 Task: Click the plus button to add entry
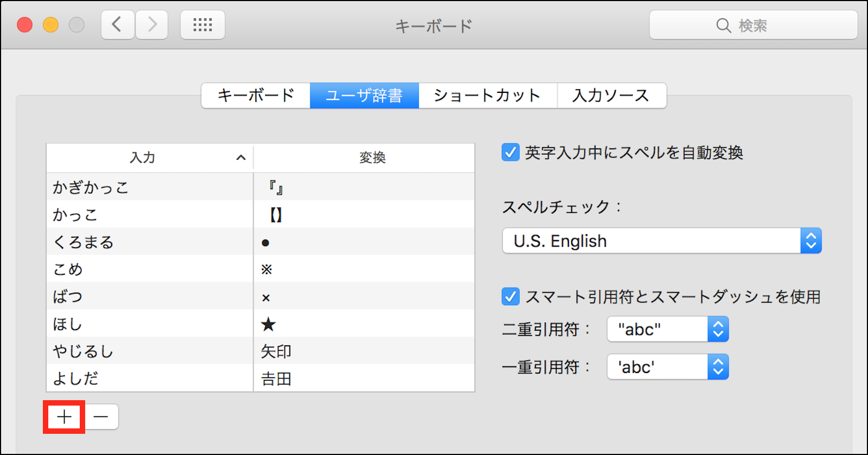(64, 417)
